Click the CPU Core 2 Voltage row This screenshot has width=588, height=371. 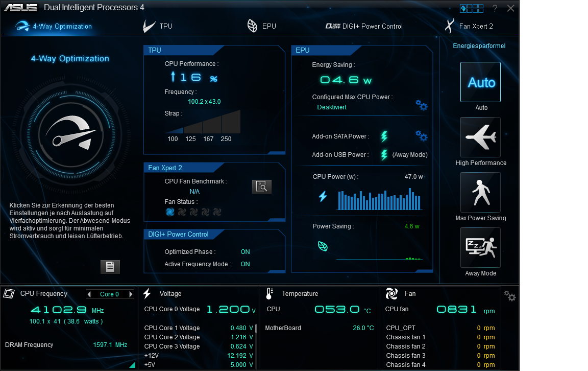[199, 337]
